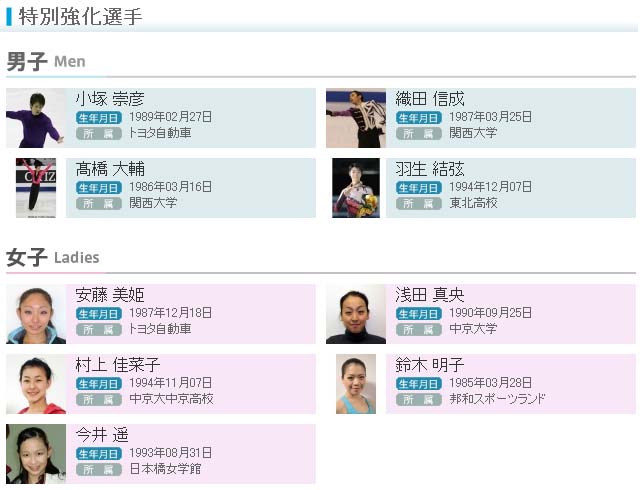Select the 高橋 大輔 thumbnail image

[35, 188]
